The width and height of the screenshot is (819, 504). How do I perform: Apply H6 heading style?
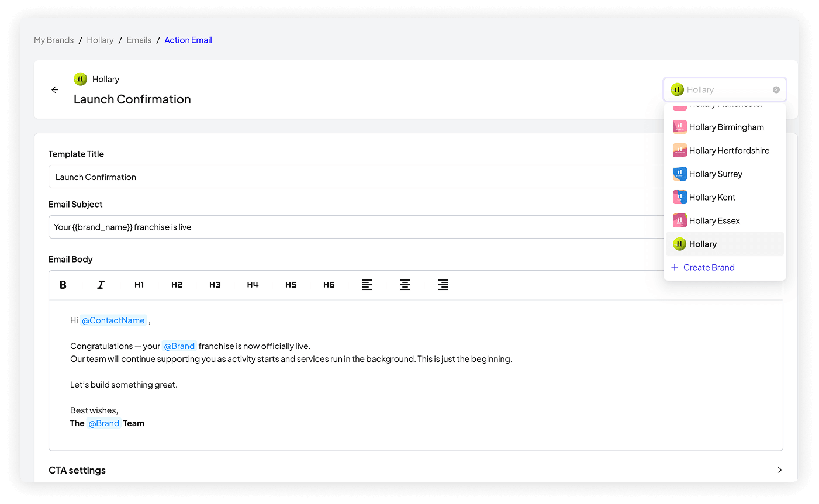click(x=329, y=285)
